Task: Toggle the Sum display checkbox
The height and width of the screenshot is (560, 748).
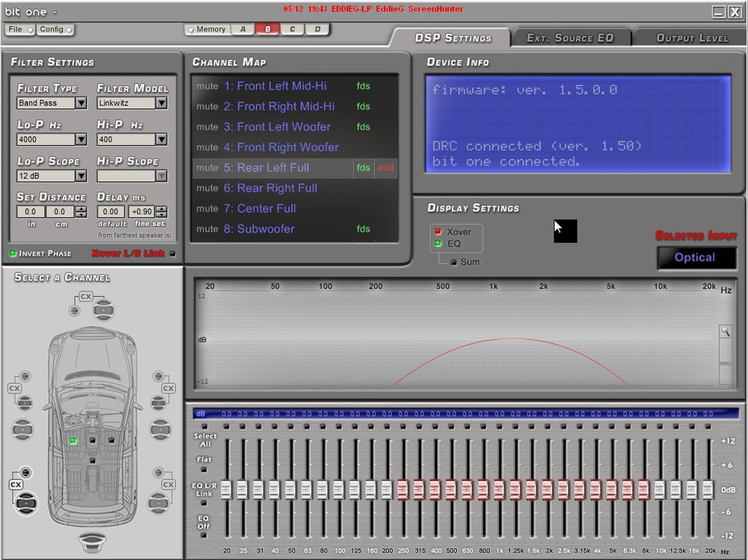Action: click(454, 262)
